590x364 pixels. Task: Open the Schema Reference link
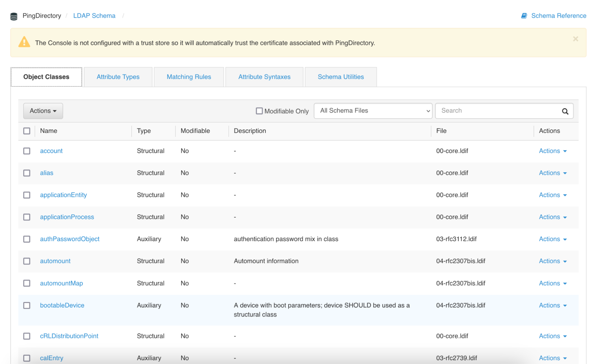558,16
